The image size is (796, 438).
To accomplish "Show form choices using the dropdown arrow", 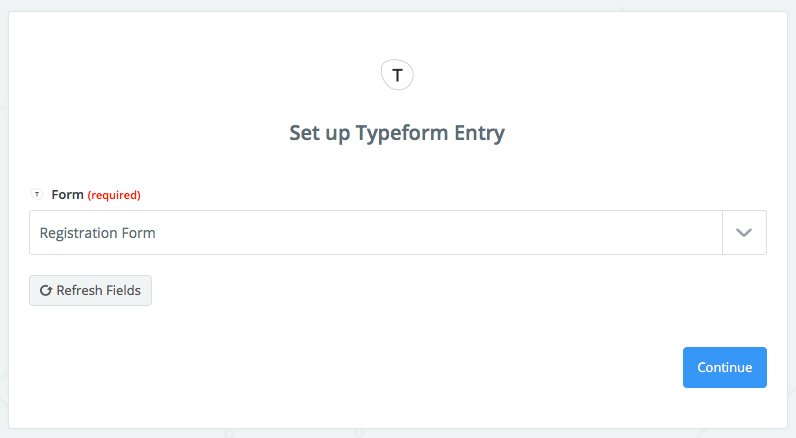I will [744, 232].
